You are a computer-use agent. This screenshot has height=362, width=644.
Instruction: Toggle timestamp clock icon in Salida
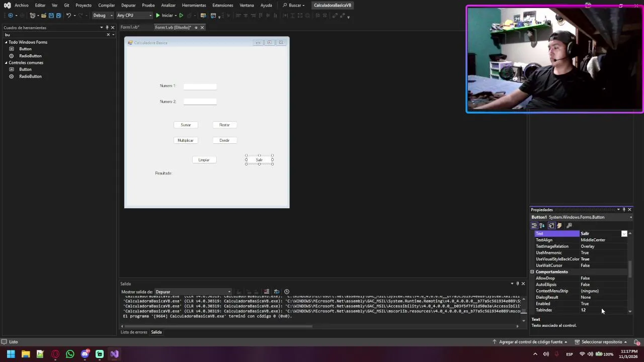click(x=287, y=292)
